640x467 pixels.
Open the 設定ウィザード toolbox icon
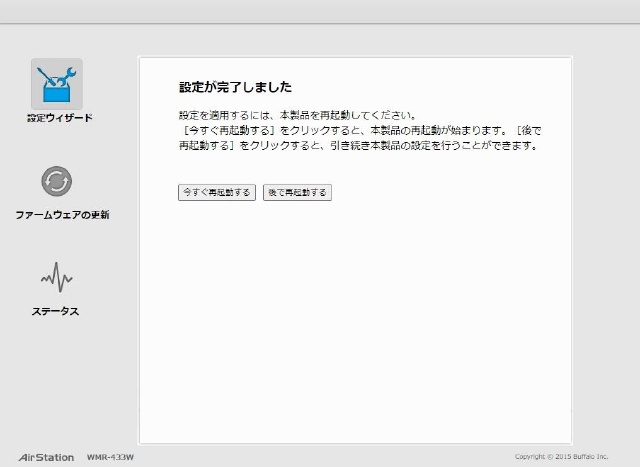pyautogui.click(x=57, y=84)
